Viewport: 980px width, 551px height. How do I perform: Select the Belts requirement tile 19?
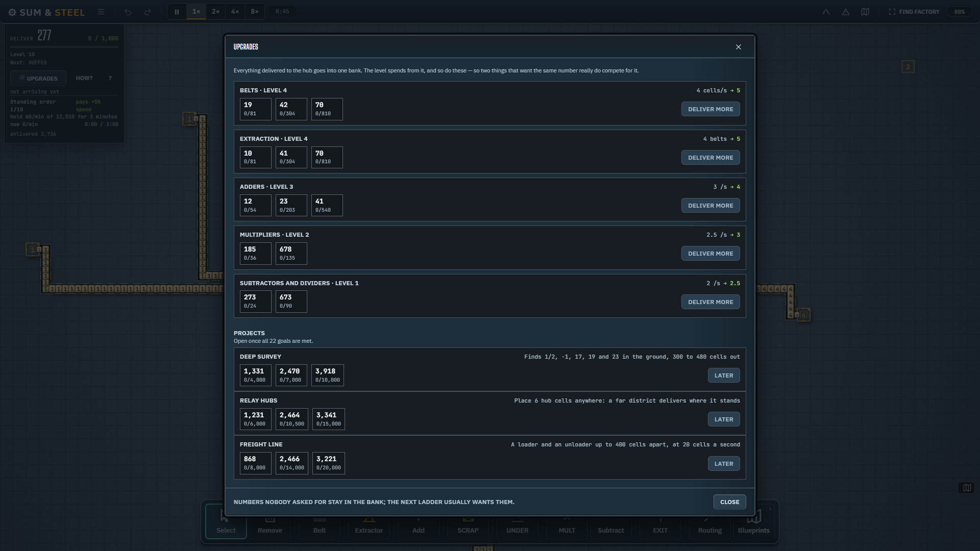pyautogui.click(x=256, y=109)
